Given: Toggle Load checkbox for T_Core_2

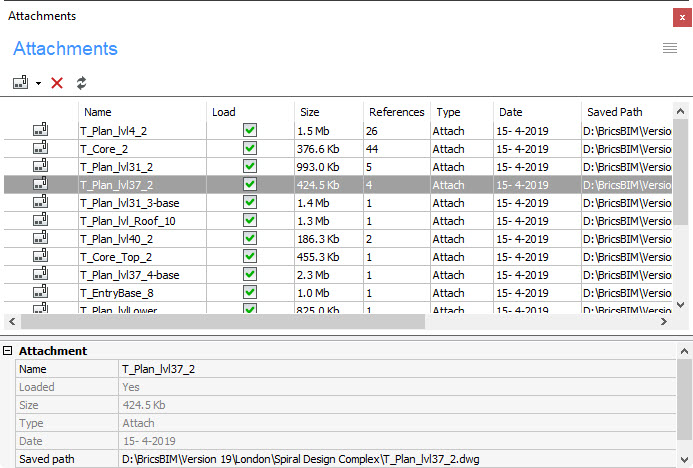Looking at the screenshot, I should tap(250, 148).
